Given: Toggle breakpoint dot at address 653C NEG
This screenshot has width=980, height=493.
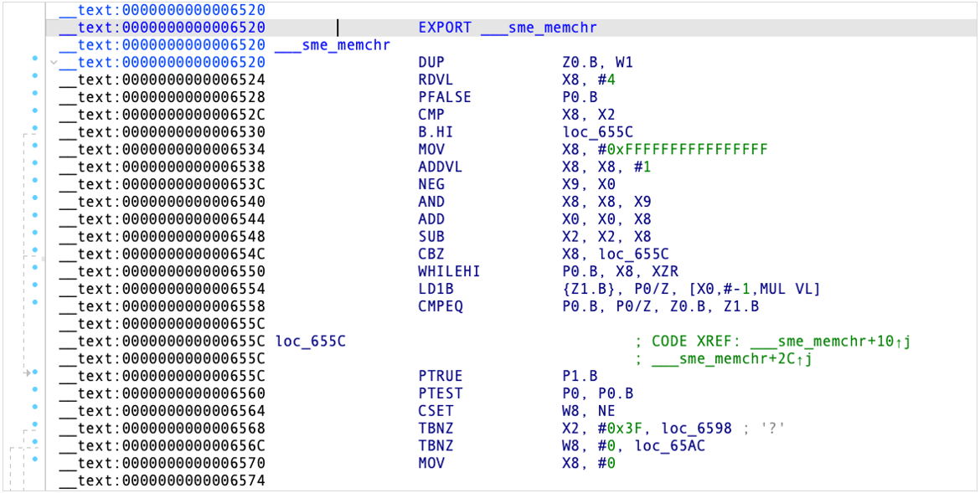Looking at the screenshot, I should tap(35, 180).
